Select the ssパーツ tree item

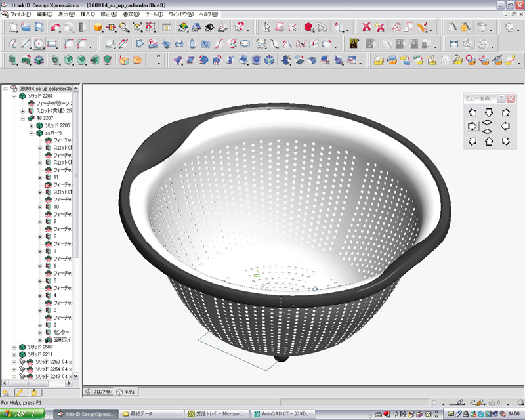tap(52, 133)
